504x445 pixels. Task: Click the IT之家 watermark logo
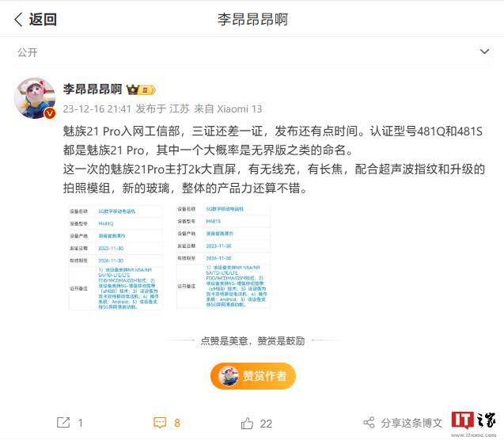pyautogui.click(x=473, y=424)
